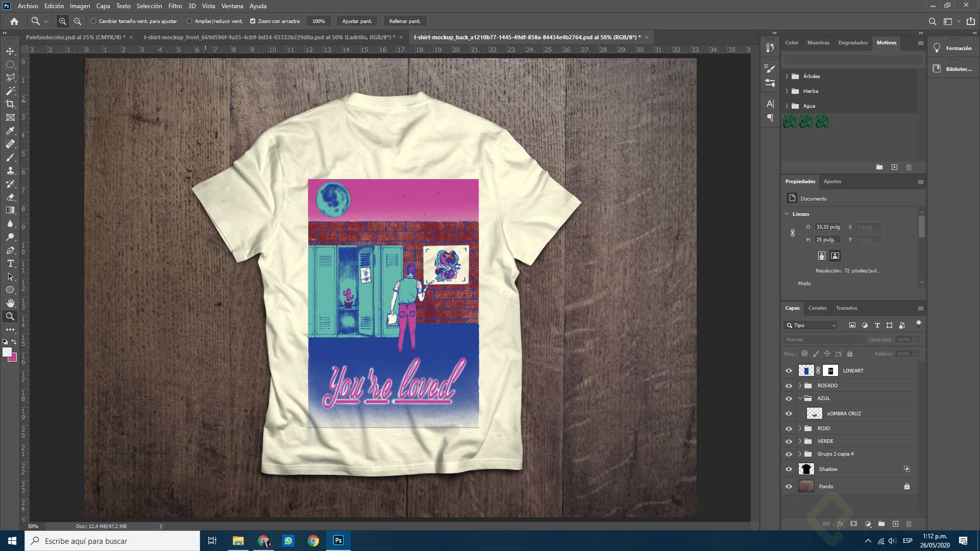980x551 pixels.
Task: Expand the ROSADO layer group
Action: (x=800, y=386)
